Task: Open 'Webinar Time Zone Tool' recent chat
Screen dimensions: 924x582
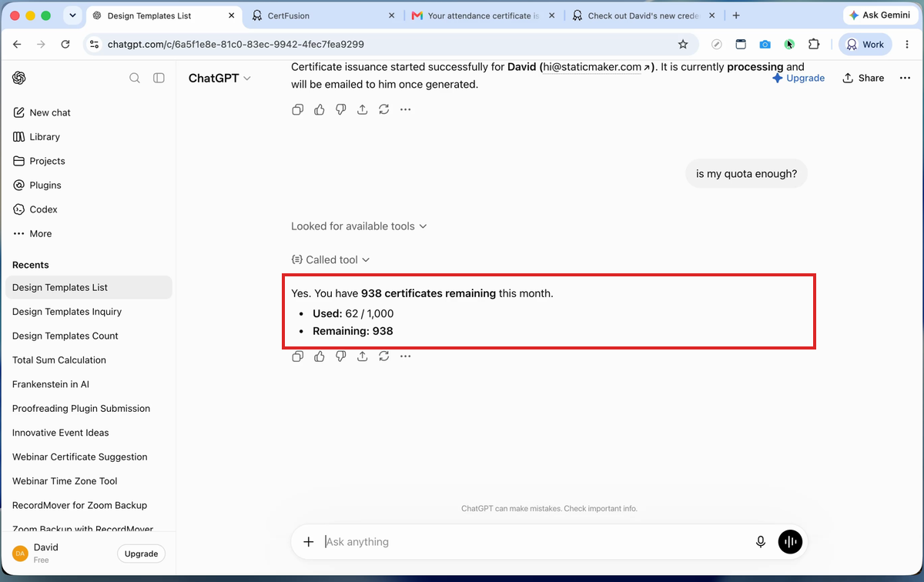Action: point(89,481)
